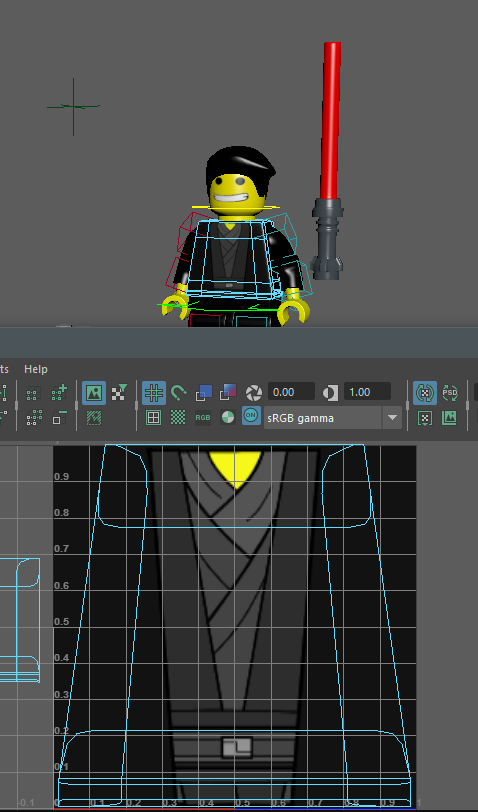Toggle color management ON button
Image resolution: width=478 pixels, height=812 pixels.
(x=251, y=415)
